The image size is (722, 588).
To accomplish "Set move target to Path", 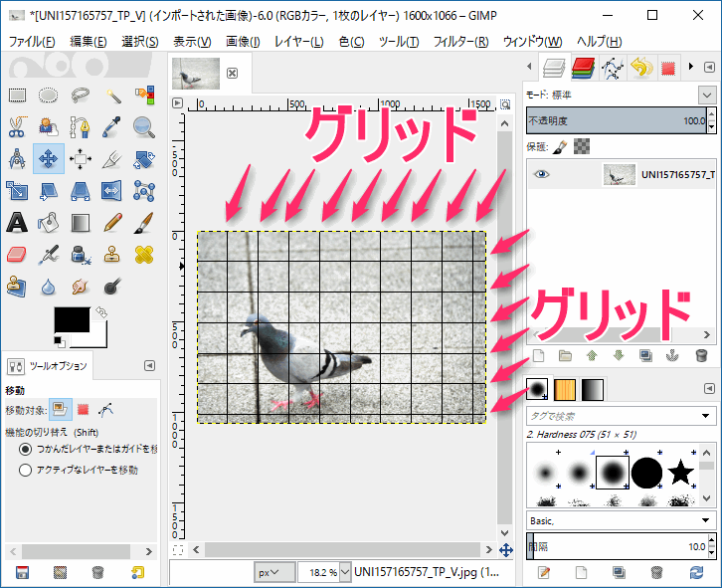I will tap(105, 409).
